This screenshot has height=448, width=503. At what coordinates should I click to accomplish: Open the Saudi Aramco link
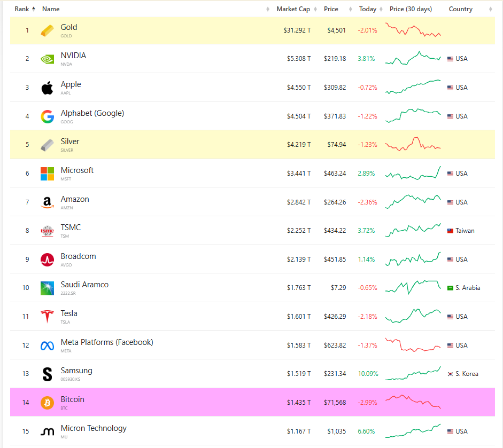pyautogui.click(x=84, y=285)
